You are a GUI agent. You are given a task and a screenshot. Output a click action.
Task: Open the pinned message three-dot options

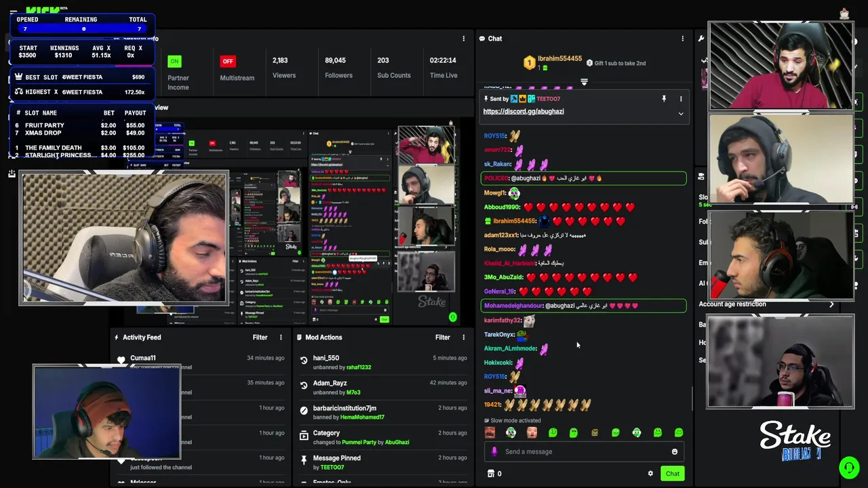pos(681,99)
